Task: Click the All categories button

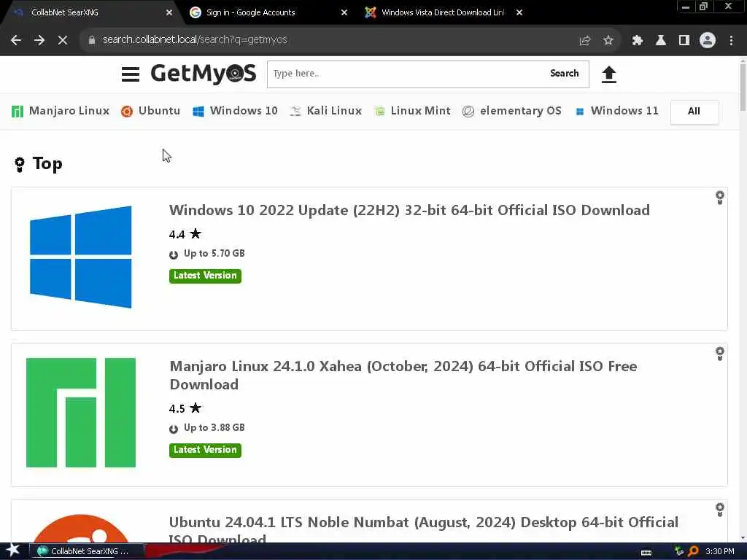Action: point(694,112)
